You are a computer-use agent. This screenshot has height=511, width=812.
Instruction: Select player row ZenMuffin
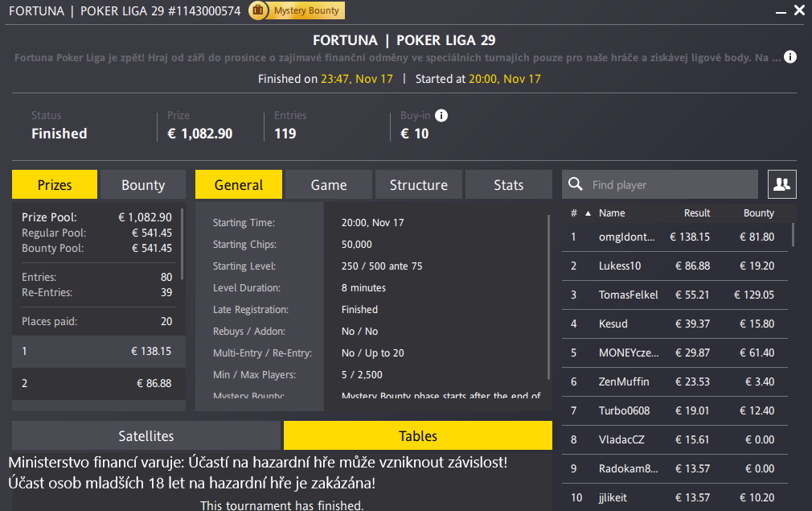tap(675, 382)
